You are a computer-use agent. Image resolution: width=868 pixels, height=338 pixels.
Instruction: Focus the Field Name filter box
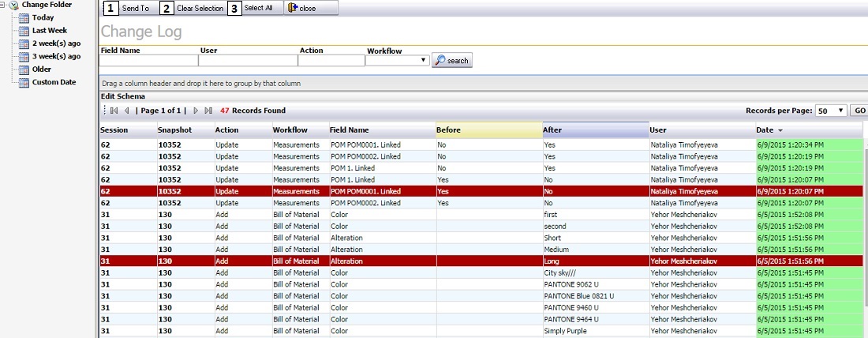(x=148, y=60)
